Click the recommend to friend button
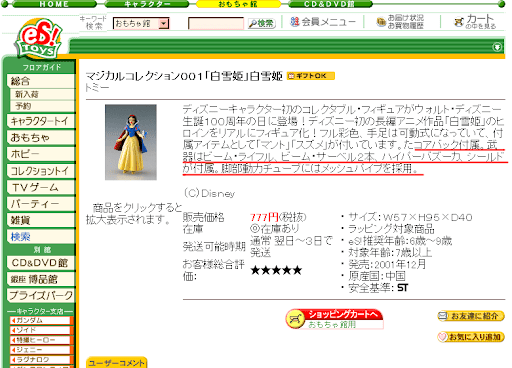 pos(471,316)
